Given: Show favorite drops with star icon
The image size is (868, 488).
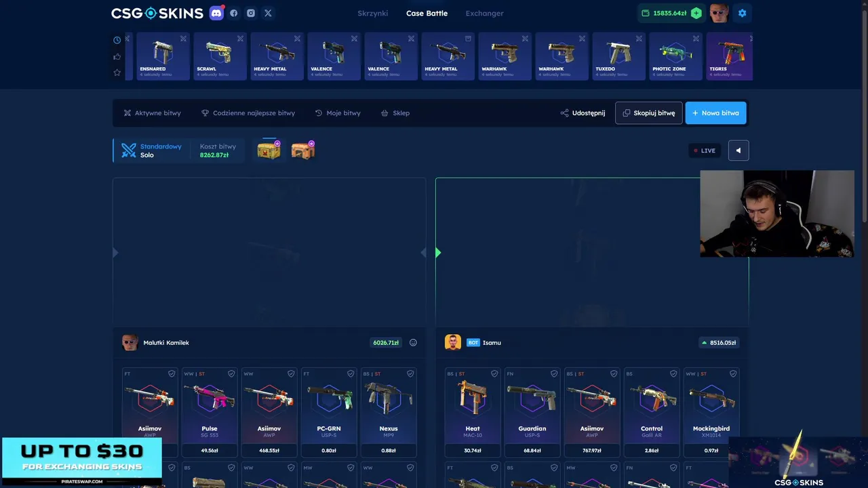Looking at the screenshot, I should click(x=117, y=73).
